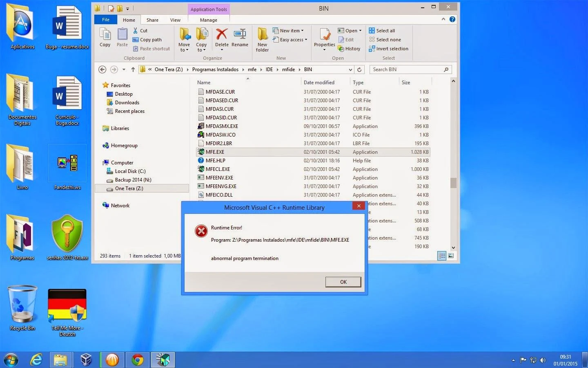Click the Back navigation arrow
Screen dimensions: 588x368
102,70
